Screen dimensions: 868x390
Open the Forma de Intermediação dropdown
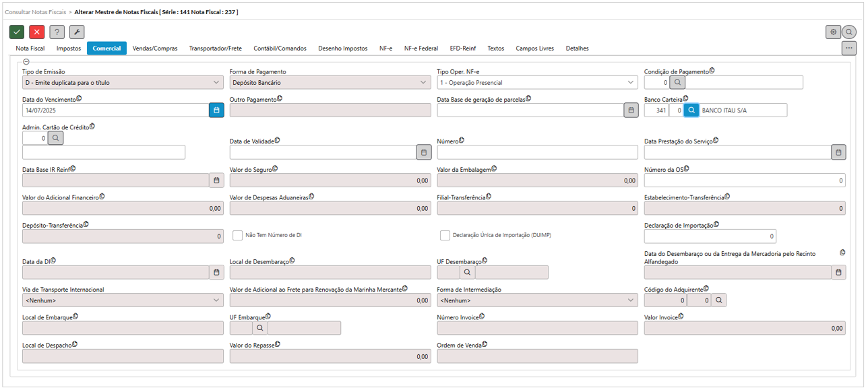(x=538, y=300)
